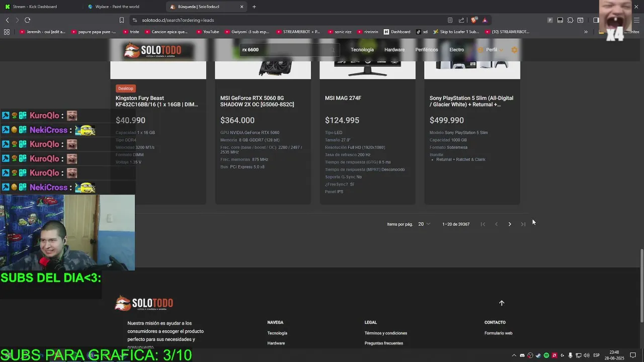
Task: Click the Desktop tag on Kingston card
Action: tap(126, 88)
